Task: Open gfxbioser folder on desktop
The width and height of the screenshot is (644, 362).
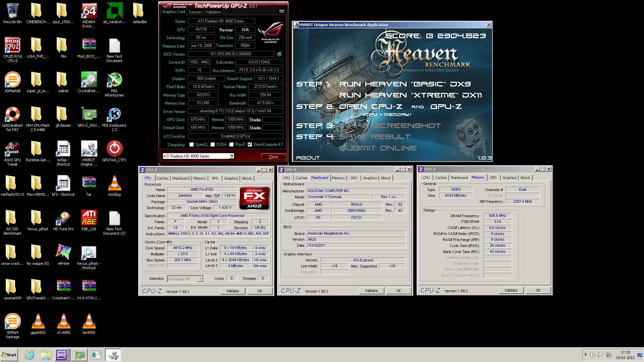Action: (63, 117)
